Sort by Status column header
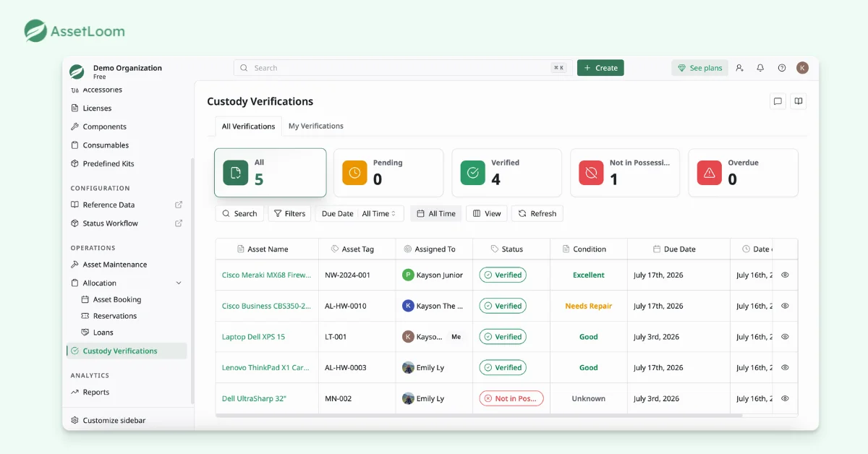Viewport: 868px width, 454px height. (x=511, y=249)
